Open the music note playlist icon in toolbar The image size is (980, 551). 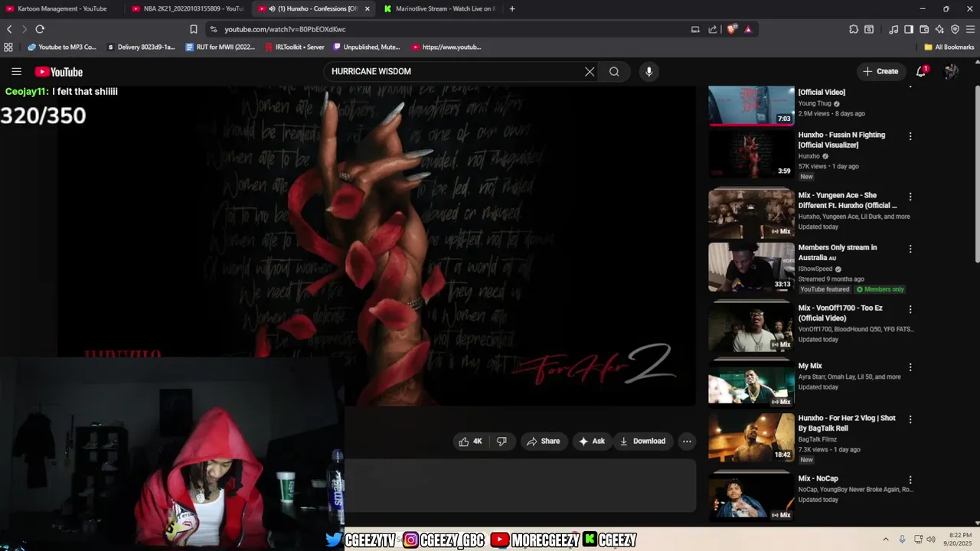click(x=893, y=29)
